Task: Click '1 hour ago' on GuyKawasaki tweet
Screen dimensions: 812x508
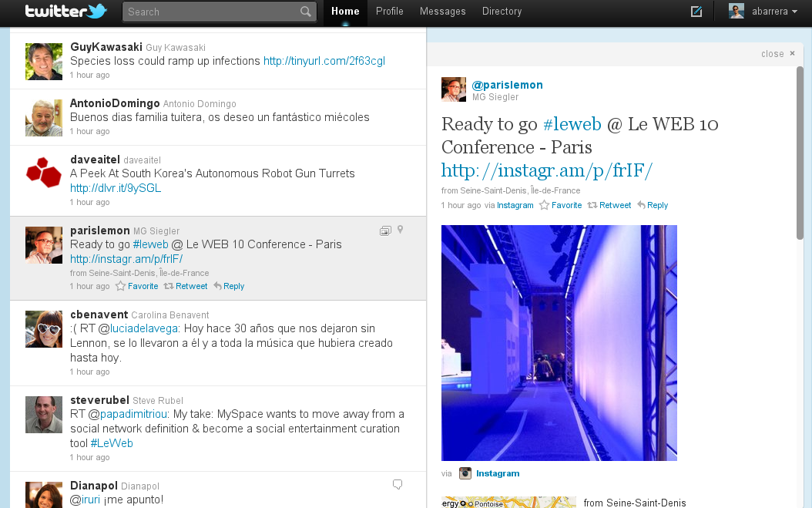Action: point(89,76)
